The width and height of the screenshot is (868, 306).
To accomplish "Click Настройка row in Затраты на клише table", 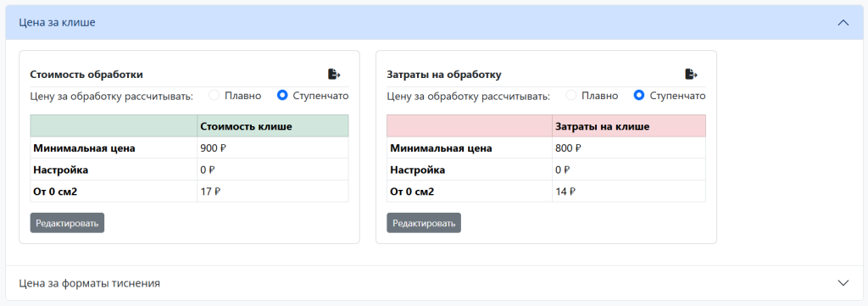I will (547, 170).
